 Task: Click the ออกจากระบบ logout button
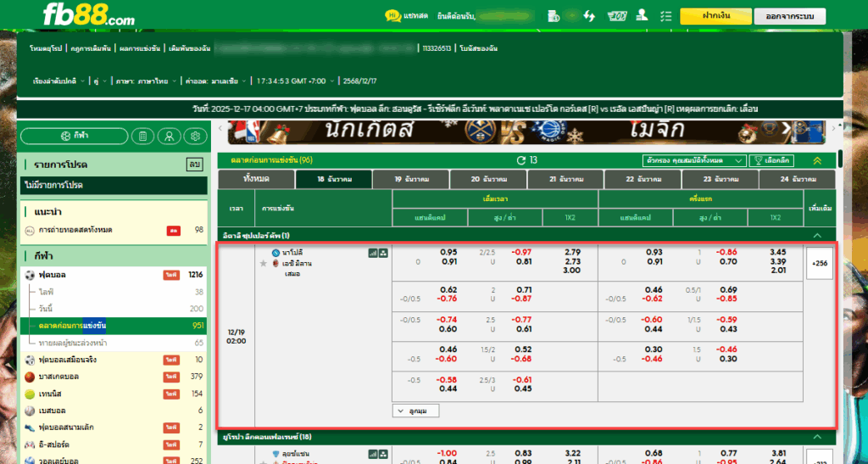point(790,16)
